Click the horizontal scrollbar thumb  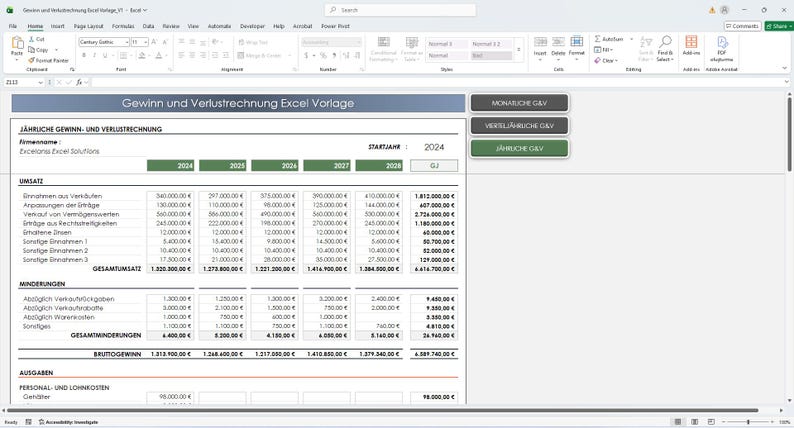point(383,410)
